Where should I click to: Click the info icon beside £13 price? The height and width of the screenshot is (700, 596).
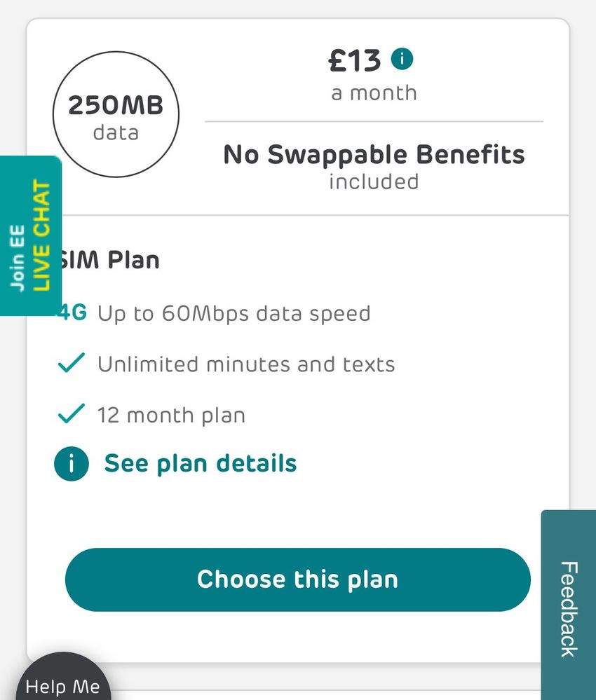coord(402,60)
